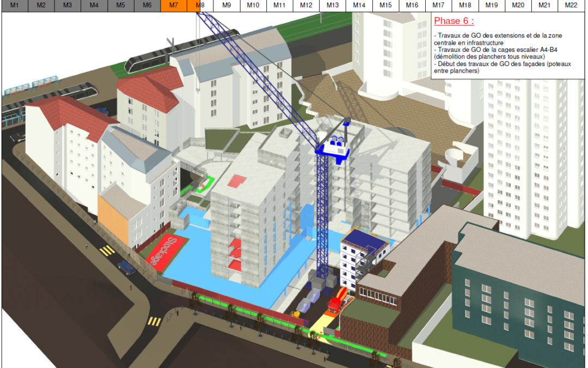
Task: Pick month M15 in the top bar
Action: coord(385,5)
